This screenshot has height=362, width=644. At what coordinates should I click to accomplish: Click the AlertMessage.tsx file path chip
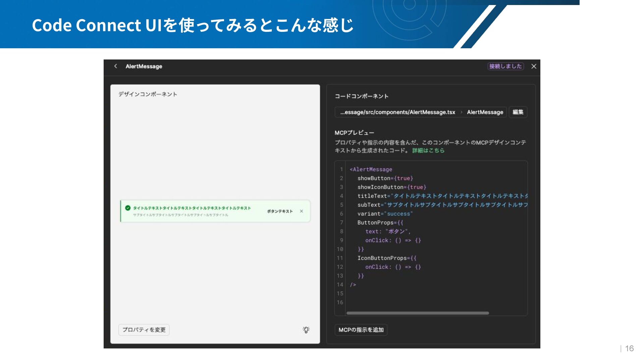pyautogui.click(x=397, y=112)
